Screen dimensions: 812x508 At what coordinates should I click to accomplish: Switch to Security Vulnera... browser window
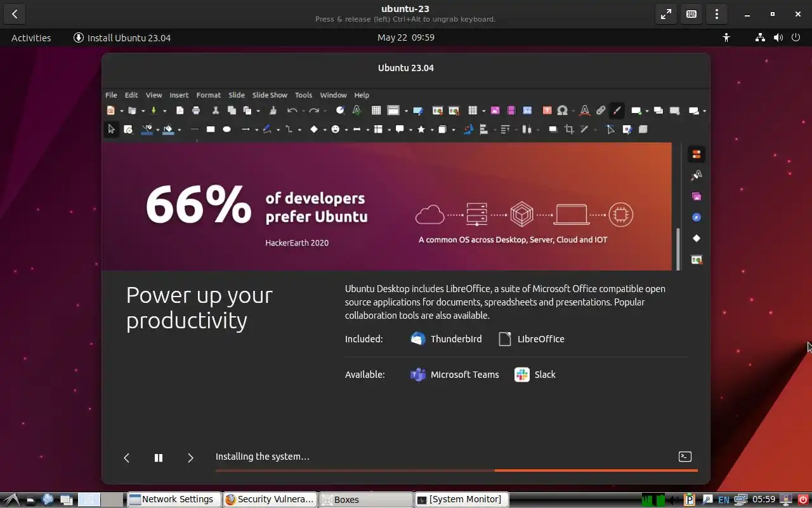269,500
